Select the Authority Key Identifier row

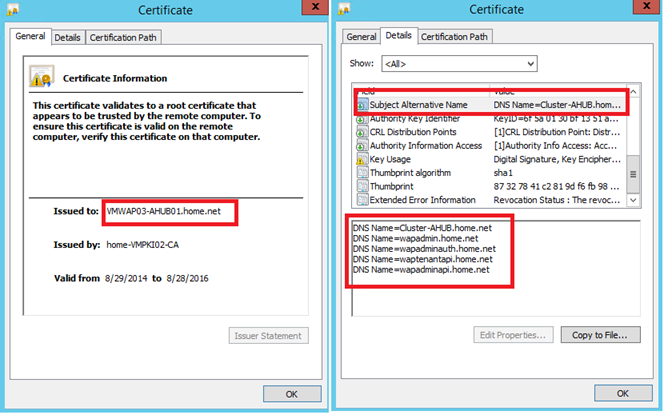(490, 119)
